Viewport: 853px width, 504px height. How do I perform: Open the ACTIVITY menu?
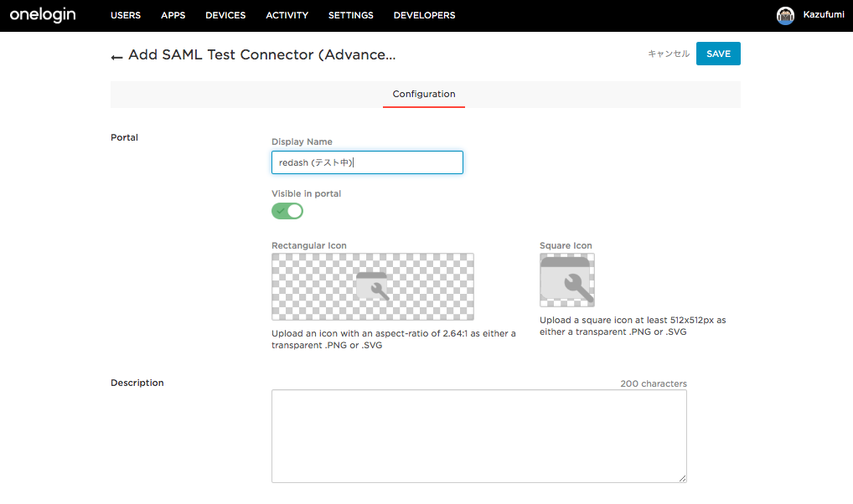pos(287,15)
